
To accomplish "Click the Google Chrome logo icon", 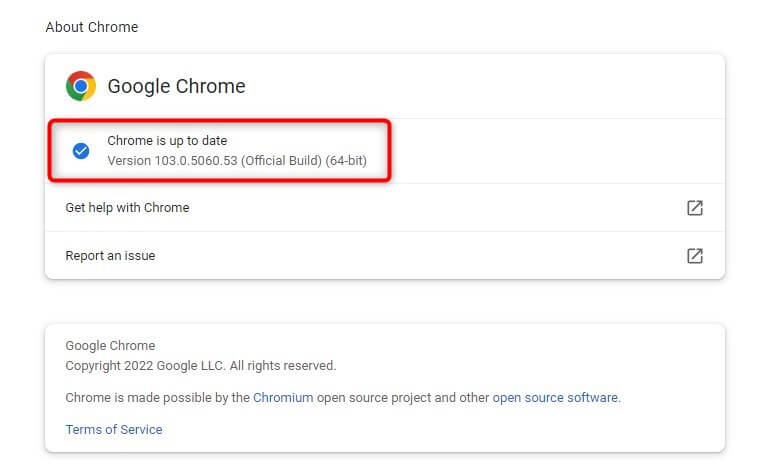I will [x=81, y=86].
